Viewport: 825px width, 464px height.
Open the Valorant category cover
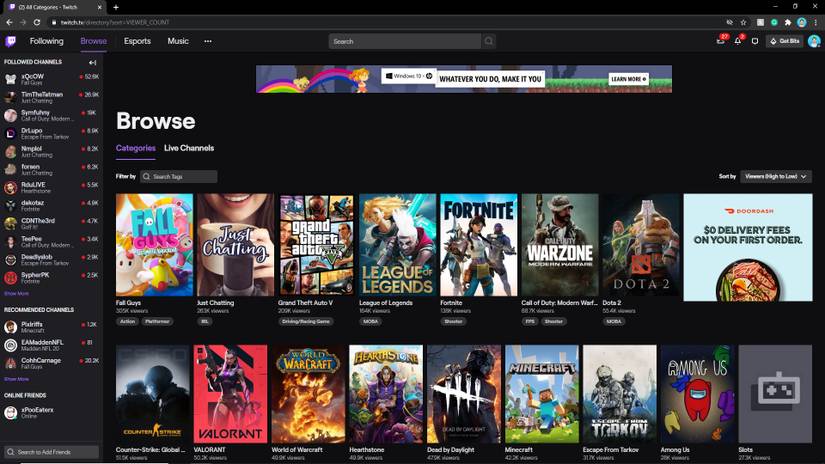230,394
